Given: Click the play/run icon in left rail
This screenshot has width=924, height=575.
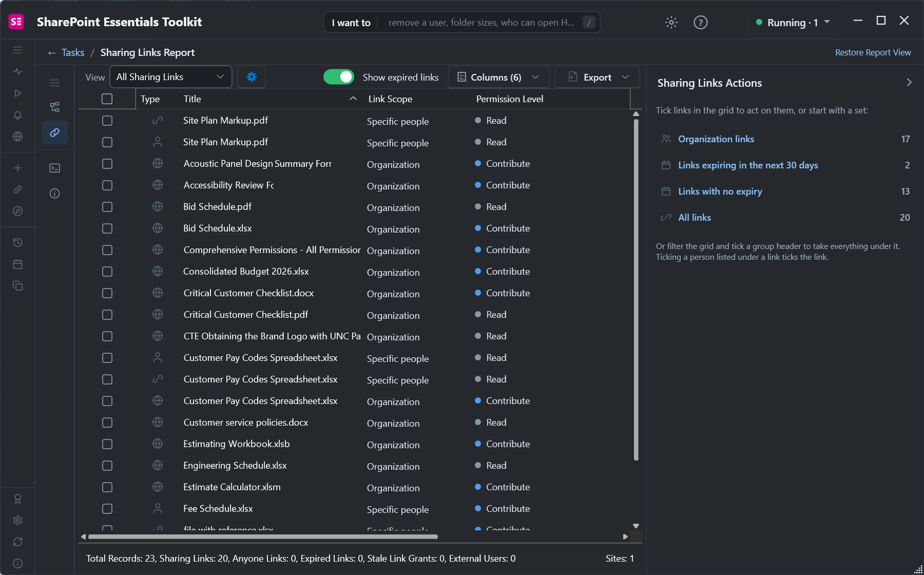Looking at the screenshot, I should coord(17,93).
